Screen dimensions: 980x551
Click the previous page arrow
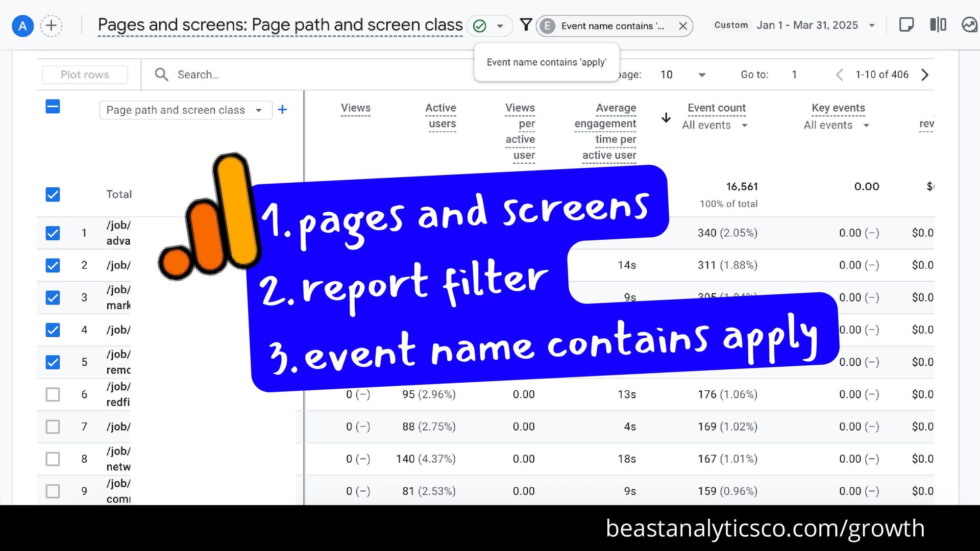840,75
